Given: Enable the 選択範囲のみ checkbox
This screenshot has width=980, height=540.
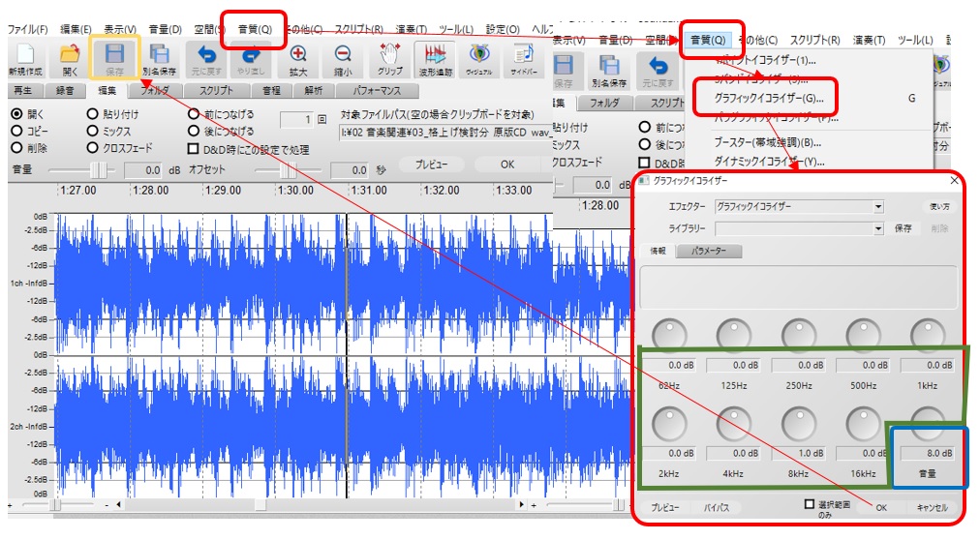Looking at the screenshot, I should point(810,504).
